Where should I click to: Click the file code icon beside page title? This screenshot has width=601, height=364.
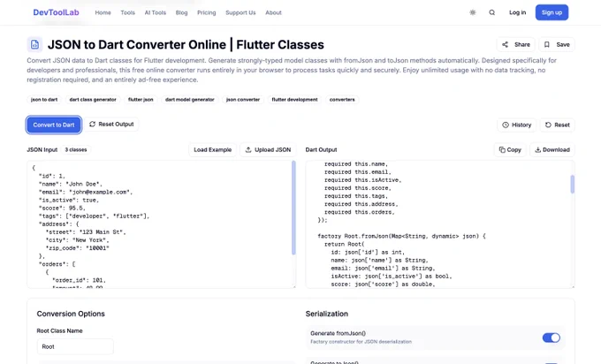tap(34, 44)
